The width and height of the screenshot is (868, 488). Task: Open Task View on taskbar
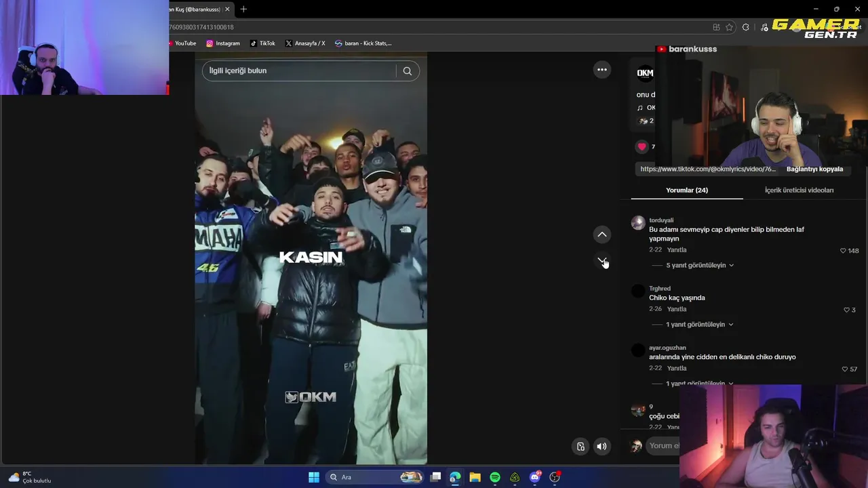click(x=435, y=477)
